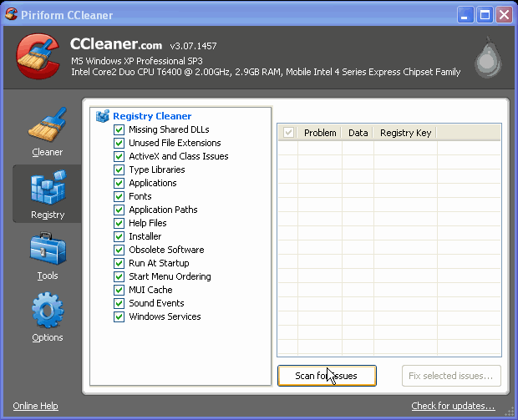518x420 pixels.
Task: Minimize the CCleaner window
Action: coord(465,14)
